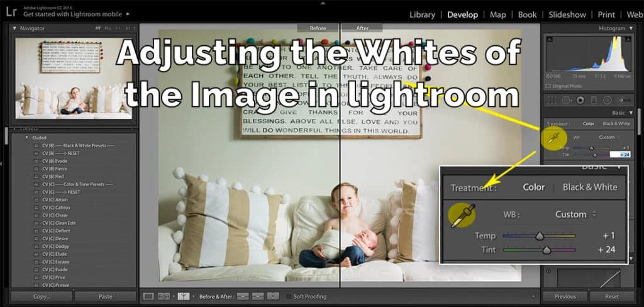Apply the CV [C] Attain preset
Image resolution: width=644 pixels, height=307 pixels.
pyautogui.click(x=55, y=199)
